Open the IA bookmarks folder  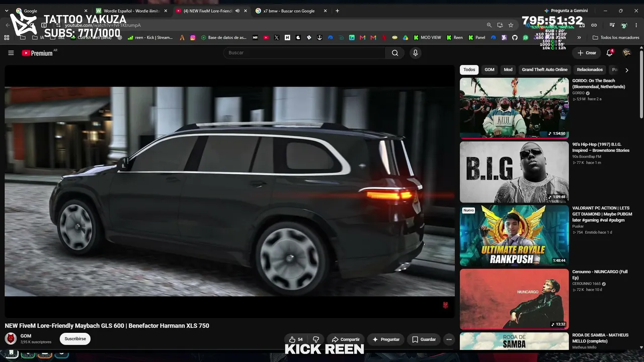(38, 37)
